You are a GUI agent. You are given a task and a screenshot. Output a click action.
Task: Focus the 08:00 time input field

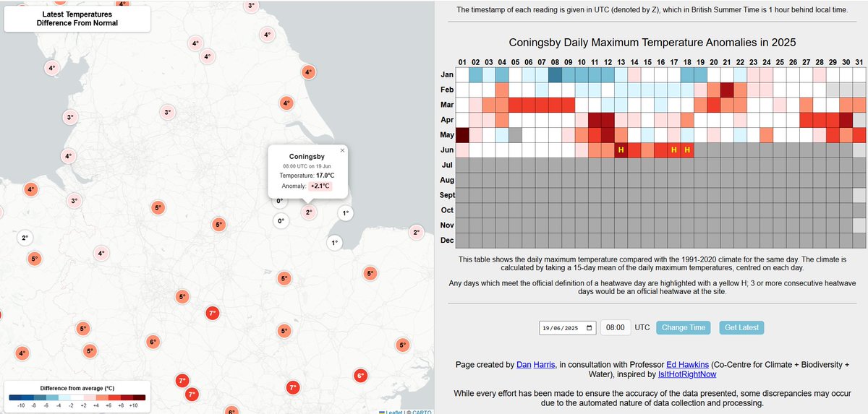click(x=616, y=327)
